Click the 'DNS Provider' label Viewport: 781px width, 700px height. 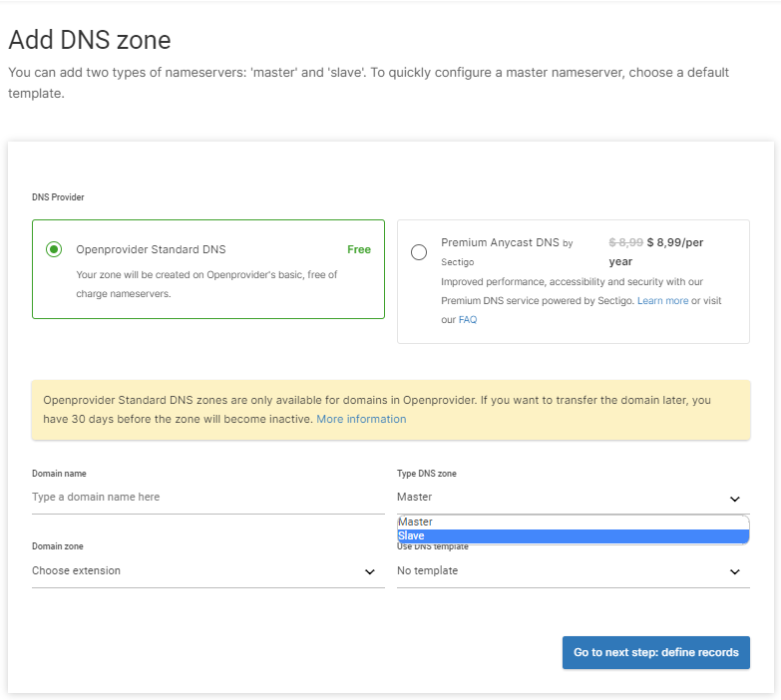tap(58, 197)
